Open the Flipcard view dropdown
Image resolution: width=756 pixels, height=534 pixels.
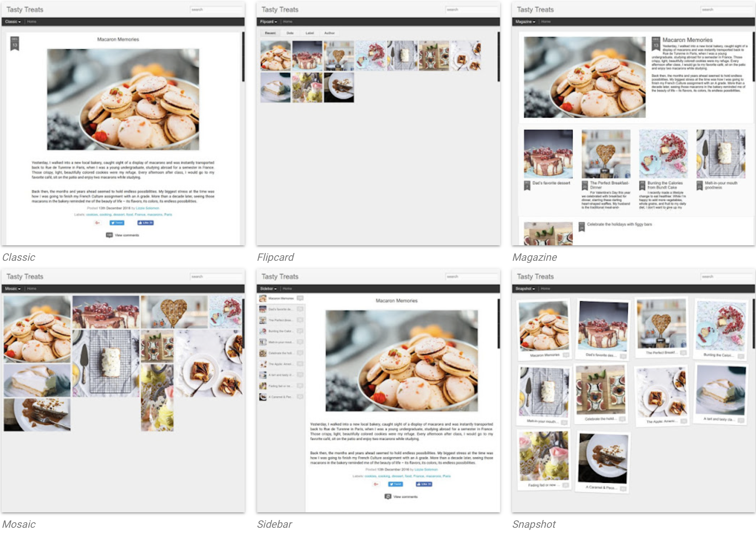click(x=268, y=22)
